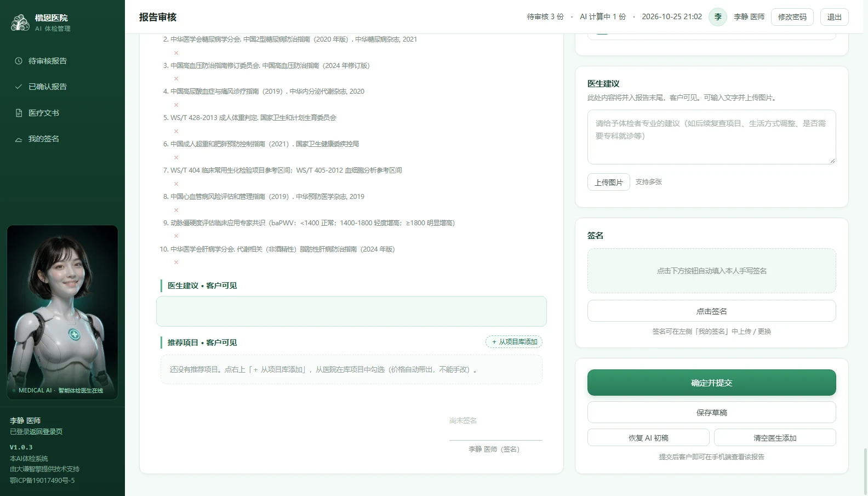Viewport: 868px width, 496px height.
Task: Click 保存草稿 button
Action: click(x=712, y=412)
